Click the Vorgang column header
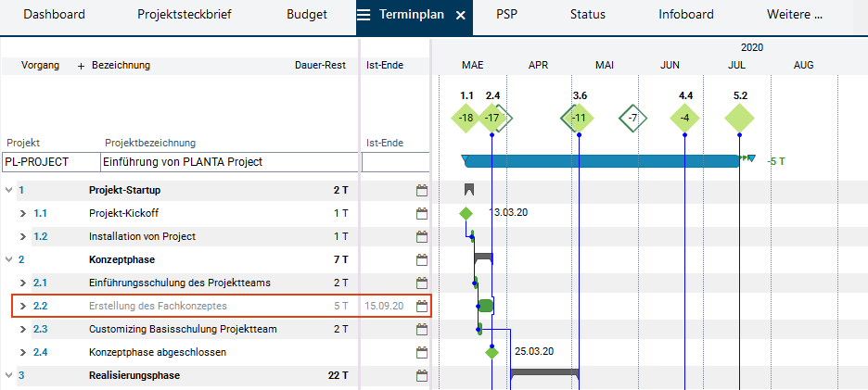868x390 pixels. coord(40,65)
